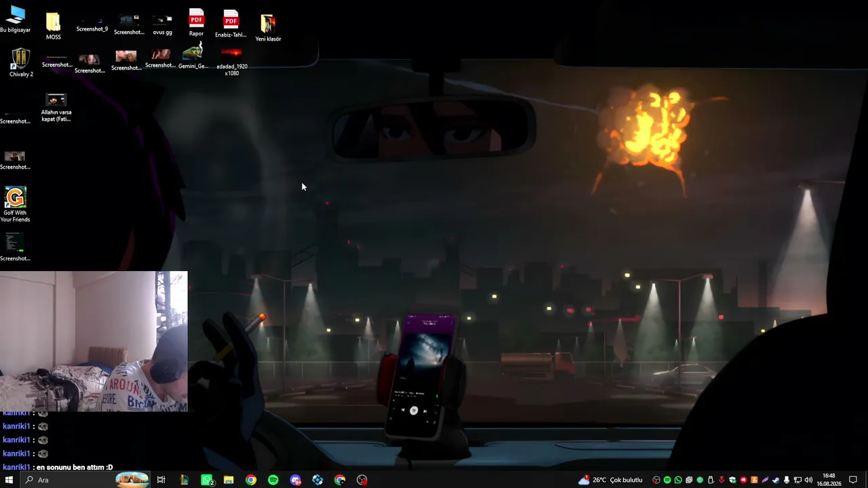The width and height of the screenshot is (868, 488).
Task: Open the Windows Start menu
Action: (9, 480)
